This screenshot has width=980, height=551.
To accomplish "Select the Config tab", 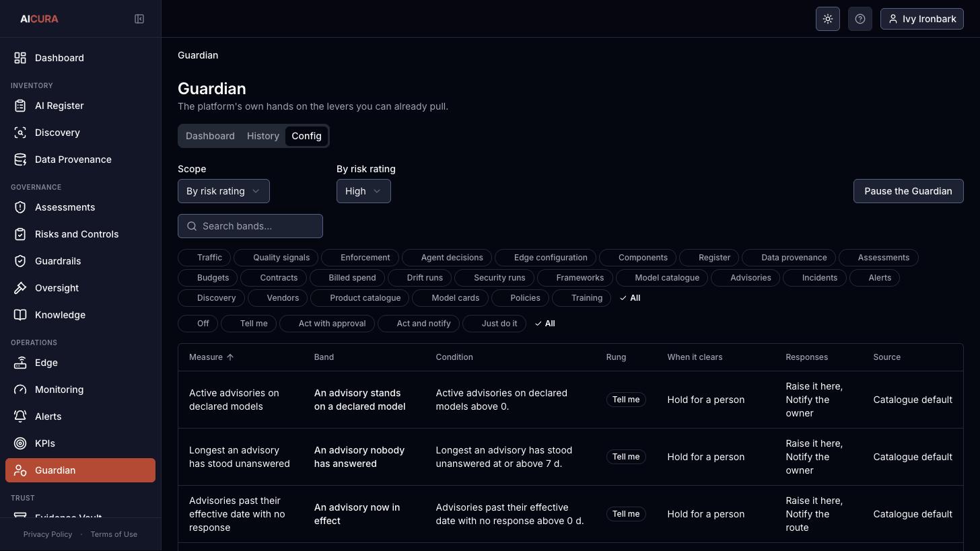I will point(306,136).
